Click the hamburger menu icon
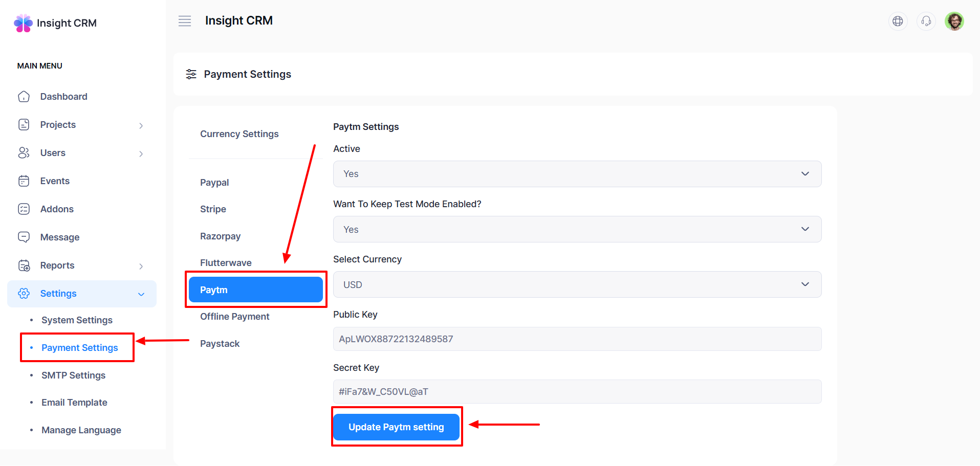The image size is (980, 466). [185, 21]
